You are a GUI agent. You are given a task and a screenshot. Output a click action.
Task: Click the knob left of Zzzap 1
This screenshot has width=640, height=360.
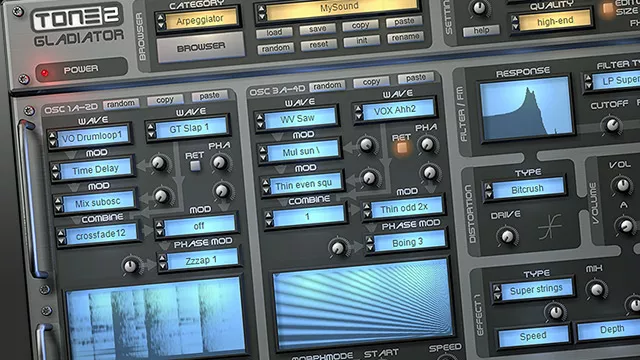point(131,266)
